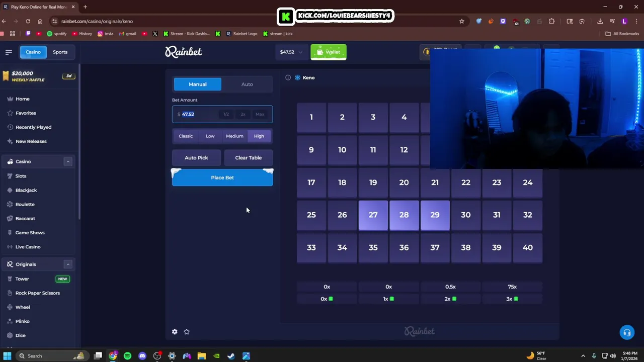Click Place Bet
644x362 pixels.
coord(222,177)
